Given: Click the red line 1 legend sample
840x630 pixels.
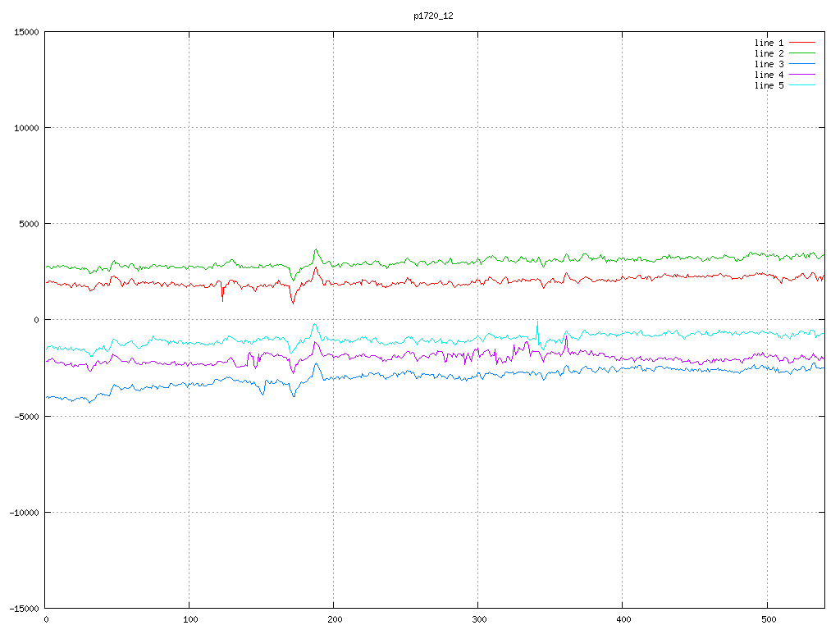Looking at the screenshot, I should coord(802,43).
